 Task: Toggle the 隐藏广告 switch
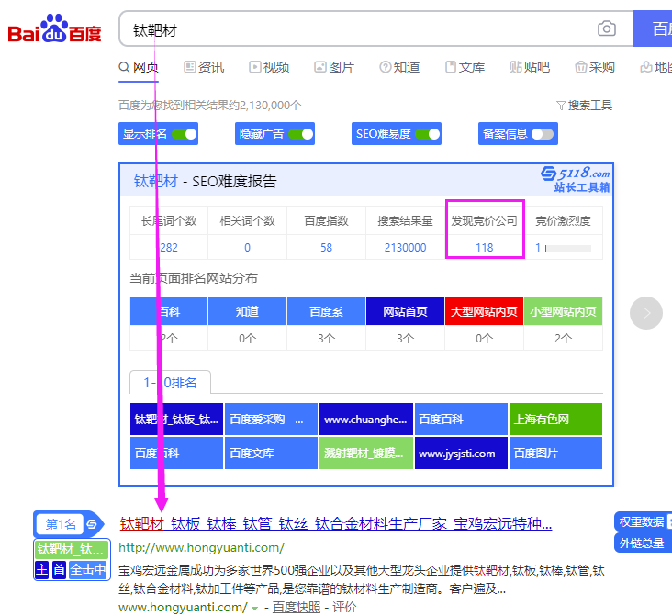pyautogui.click(x=300, y=134)
